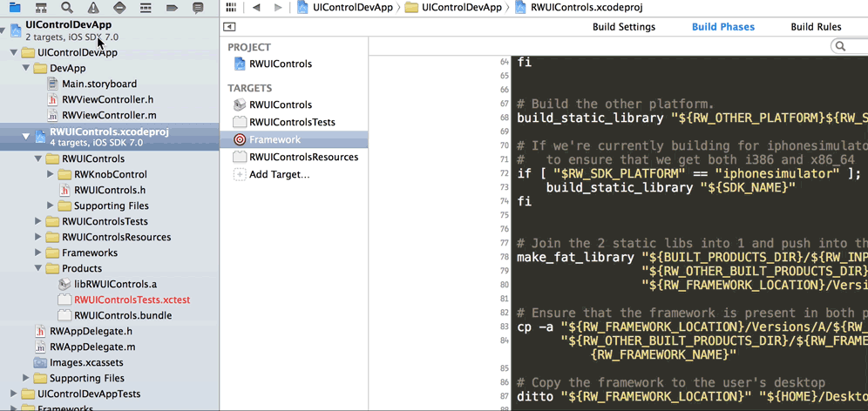Expand the RWUIControlsTests group in navigator
The width and height of the screenshot is (868, 411).
pyautogui.click(x=37, y=221)
